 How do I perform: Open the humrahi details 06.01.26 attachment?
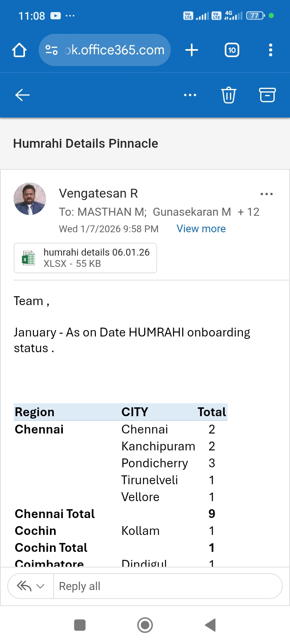(96, 258)
